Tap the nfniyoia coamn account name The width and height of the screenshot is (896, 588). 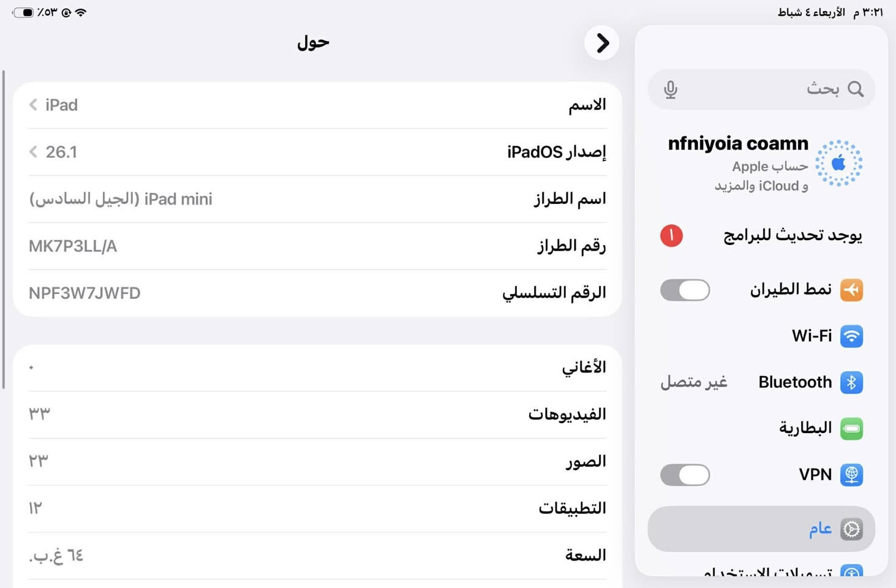pos(737,144)
